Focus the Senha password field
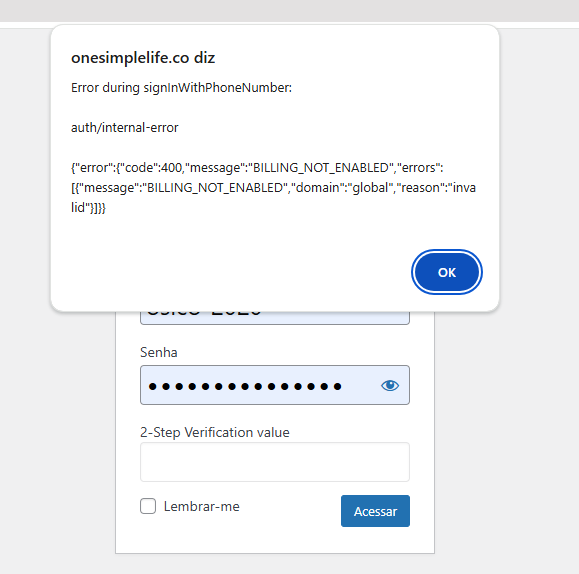Screen dimensions: 579x574 click(x=275, y=385)
